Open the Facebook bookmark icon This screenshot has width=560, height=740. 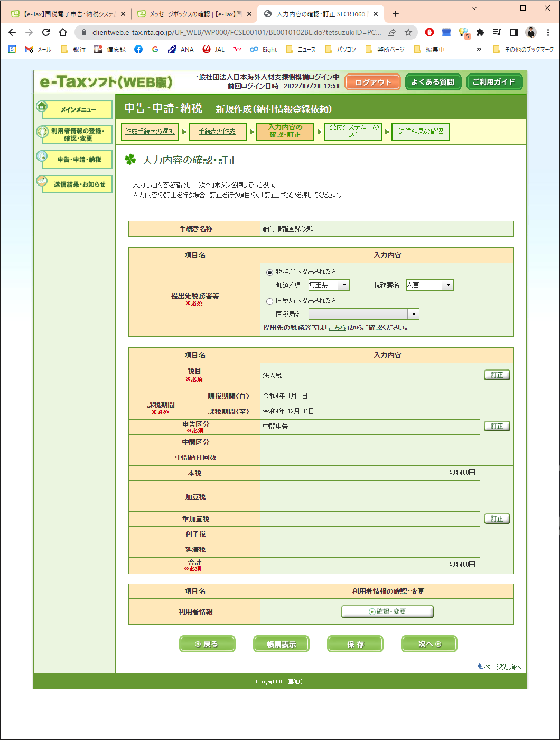coord(138,49)
